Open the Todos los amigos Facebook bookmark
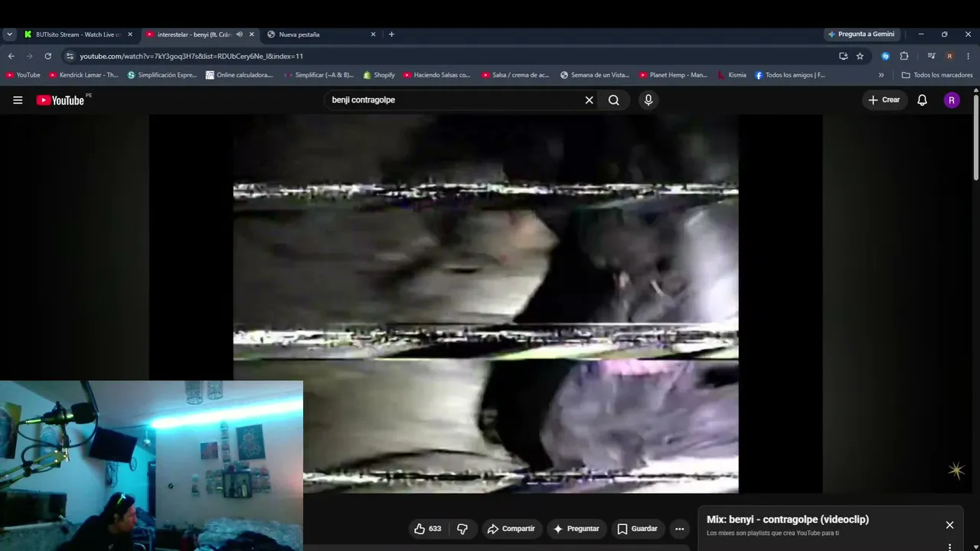 pyautogui.click(x=790, y=75)
